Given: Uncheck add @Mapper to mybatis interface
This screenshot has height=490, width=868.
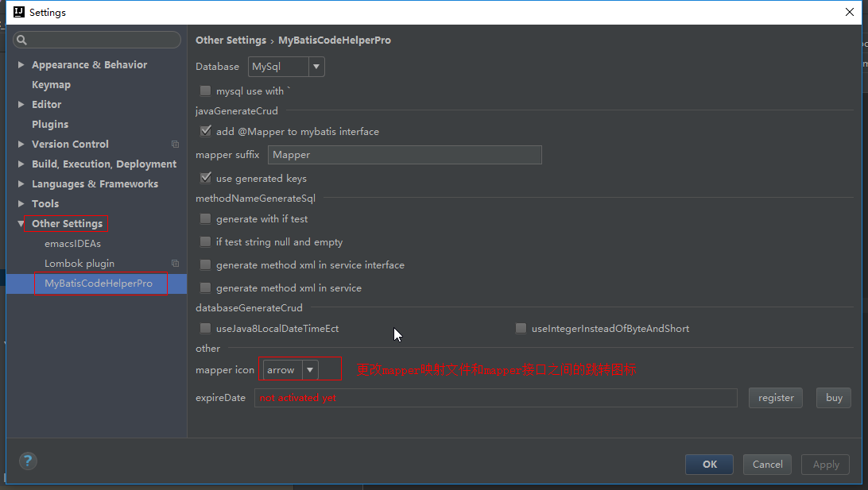Looking at the screenshot, I should (x=205, y=131).
